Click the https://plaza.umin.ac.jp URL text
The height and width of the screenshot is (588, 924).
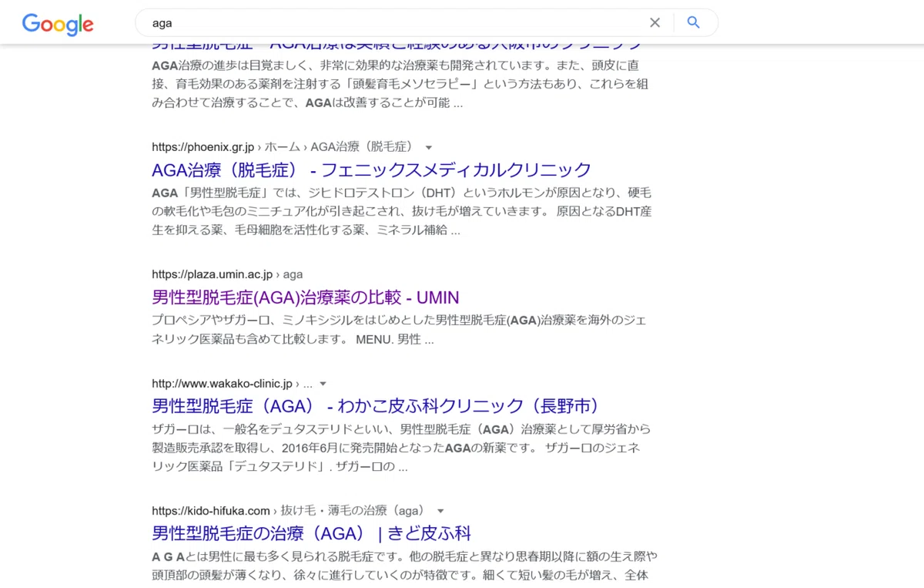(x=213, y=274)
